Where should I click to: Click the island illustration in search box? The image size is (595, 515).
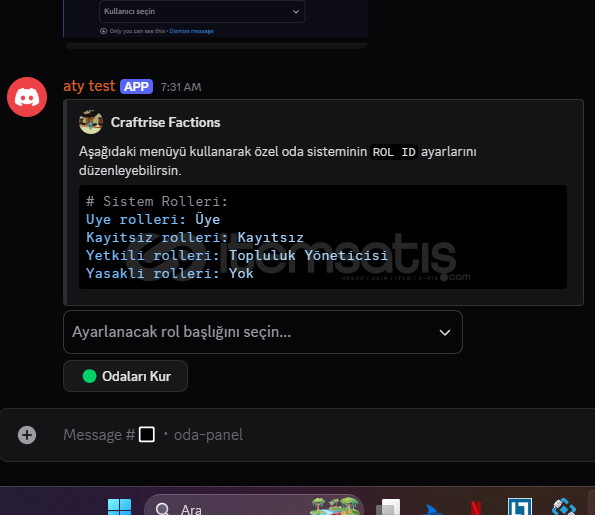tap(334, 506)
